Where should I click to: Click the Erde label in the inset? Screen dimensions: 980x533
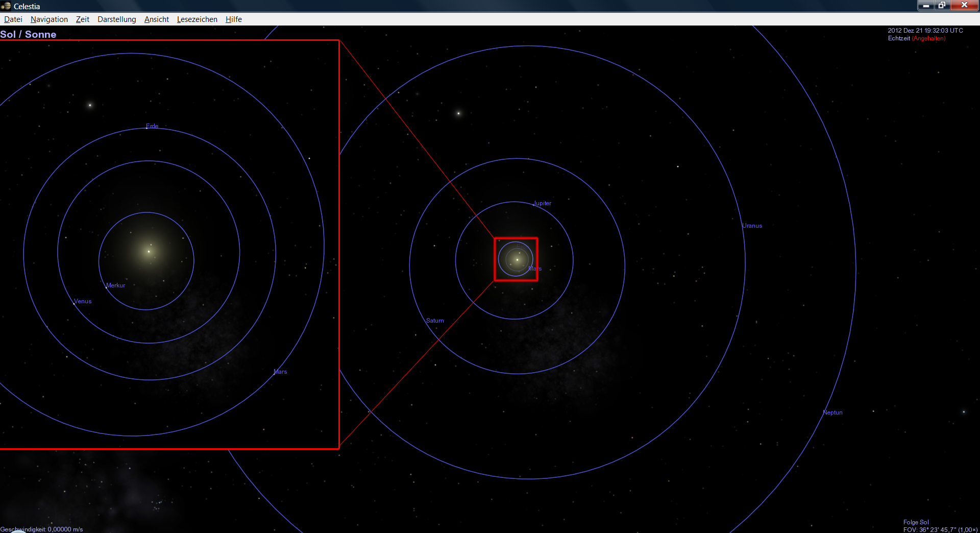point(152,126)
